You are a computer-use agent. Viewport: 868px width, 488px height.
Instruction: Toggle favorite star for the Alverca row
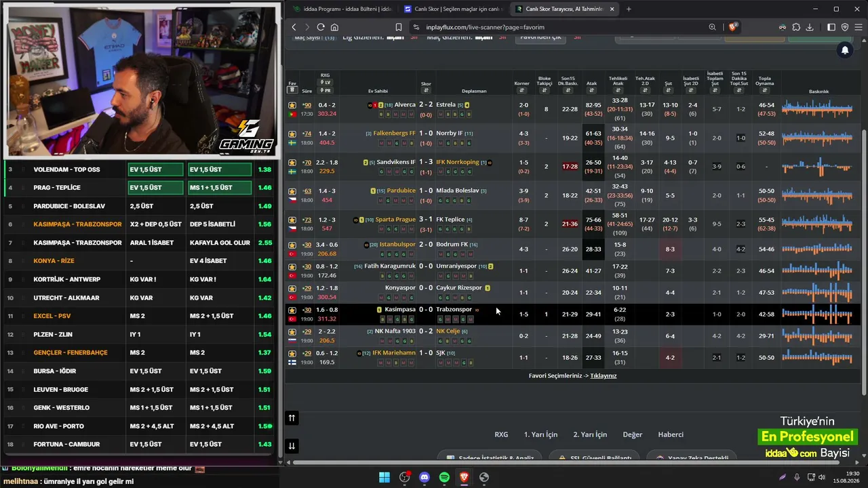tap(292, 105)
